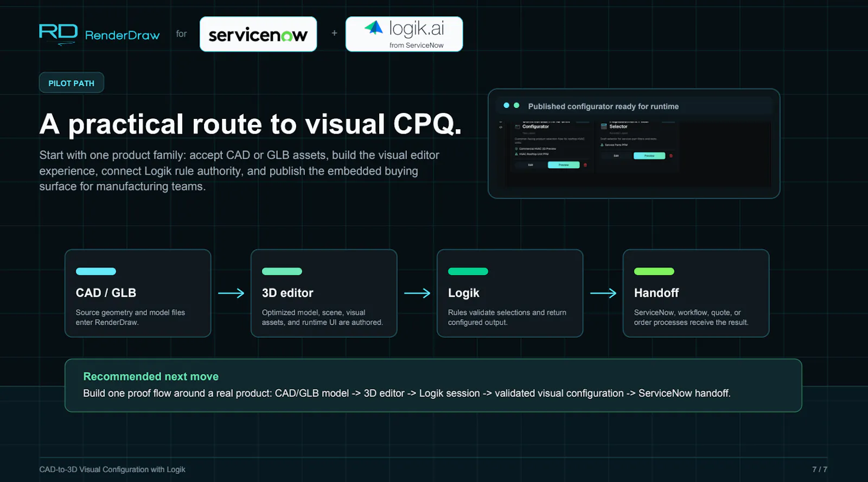Image resolution: width=868 pixels, height=482 pixels.
Task: Click 'Rules validate selections and return configured output.'
Action: (x=507, y=318)
